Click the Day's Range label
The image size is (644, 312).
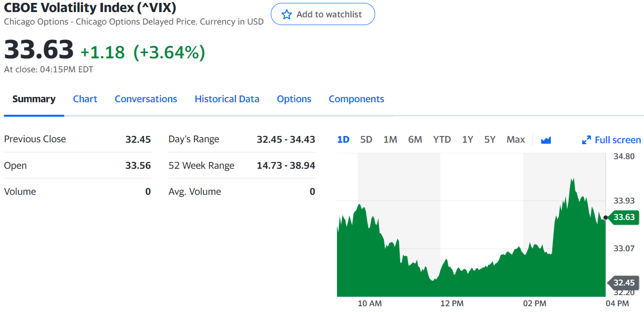194,139
